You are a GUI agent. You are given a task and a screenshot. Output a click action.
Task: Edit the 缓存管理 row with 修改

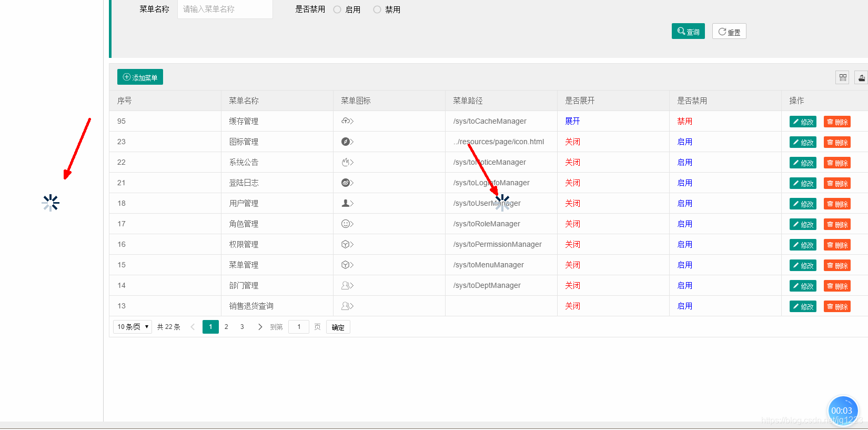(x=803, y=122)
